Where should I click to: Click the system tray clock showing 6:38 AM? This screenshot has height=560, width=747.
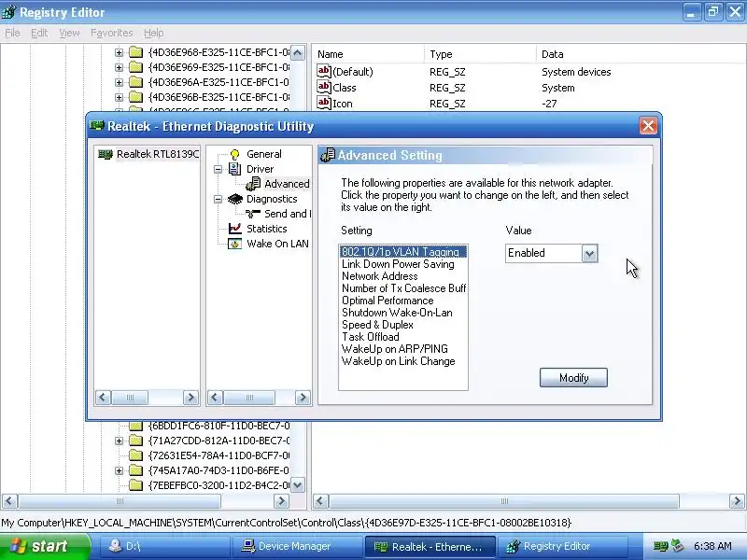click(x=712, y=546)
